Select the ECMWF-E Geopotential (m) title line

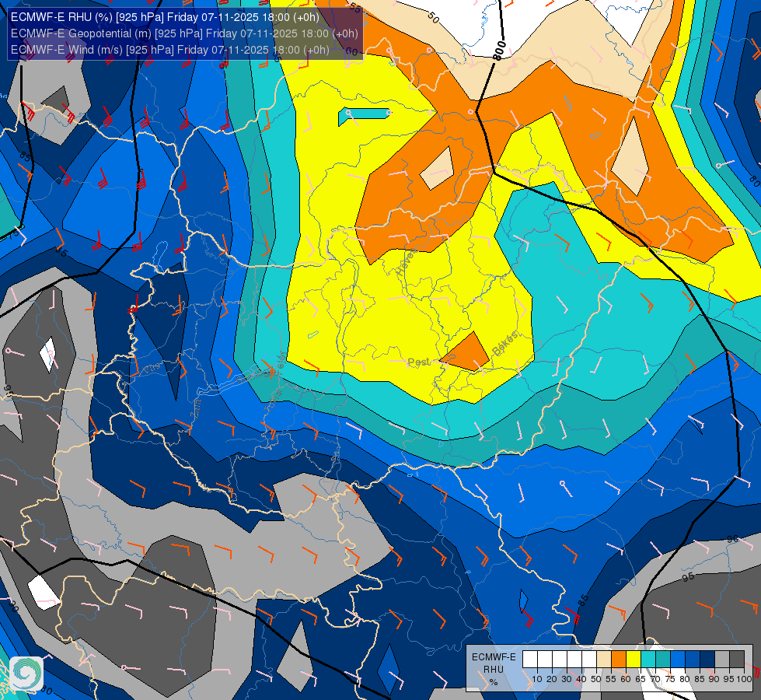pyautogui.click(x=184, y=33)
